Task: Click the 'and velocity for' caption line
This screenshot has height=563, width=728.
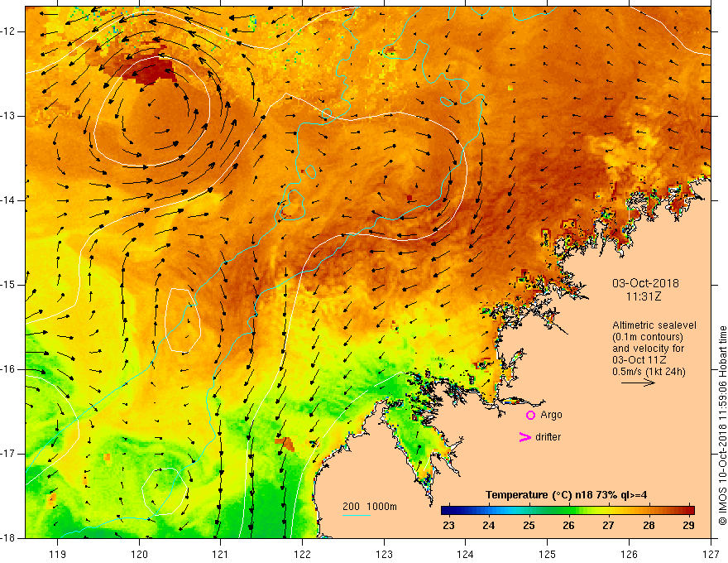Action: [x=648, y=349]
